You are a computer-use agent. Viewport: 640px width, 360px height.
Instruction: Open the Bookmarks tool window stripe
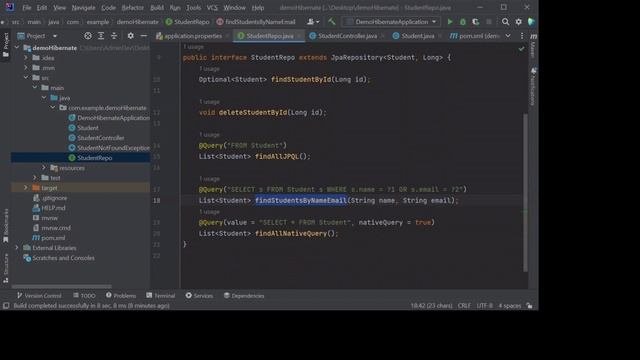coord(6,227)
